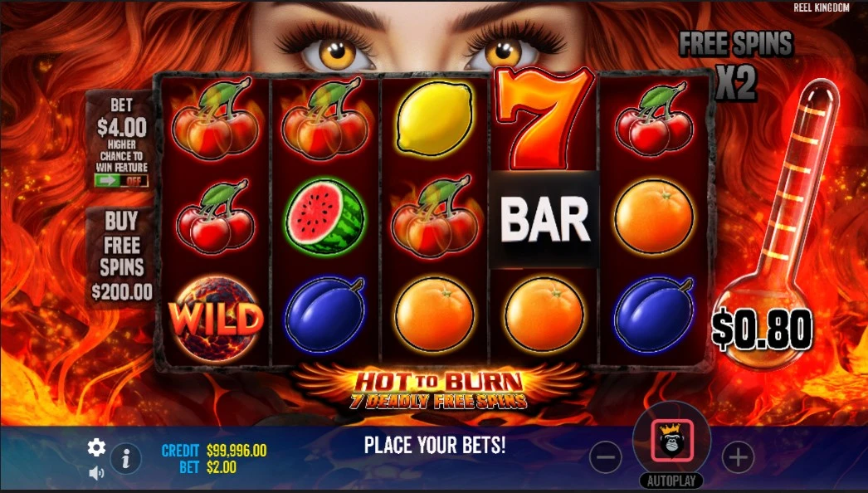Viewport: 868px width, 493px height.
Task: Click the watermelon symbol
Action: (x=325, y=217)
